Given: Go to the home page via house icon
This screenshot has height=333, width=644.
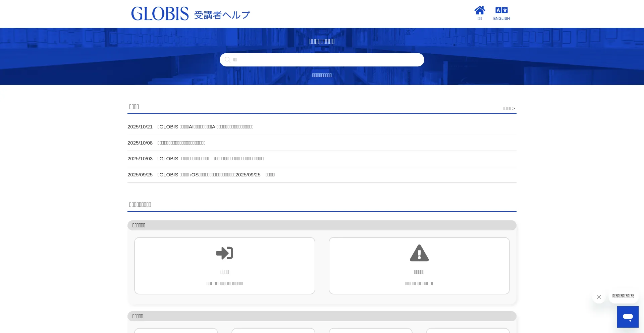Looking at the screenshot, I should 479,10.
